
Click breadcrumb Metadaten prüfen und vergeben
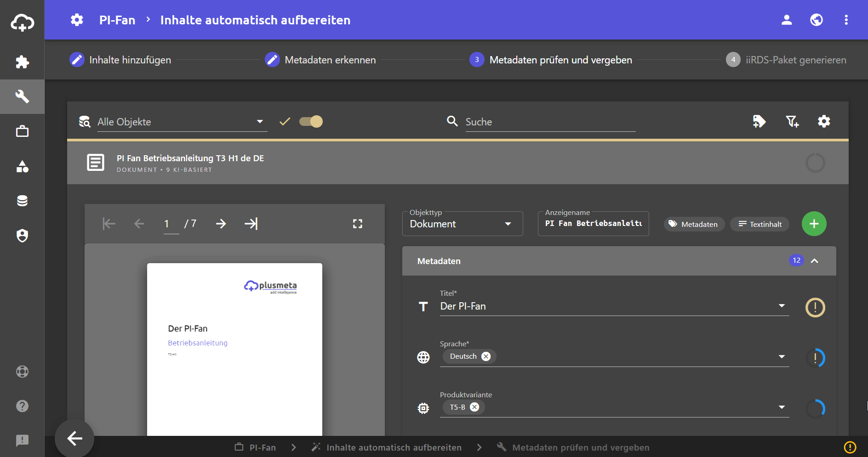(x=581, y=447)
